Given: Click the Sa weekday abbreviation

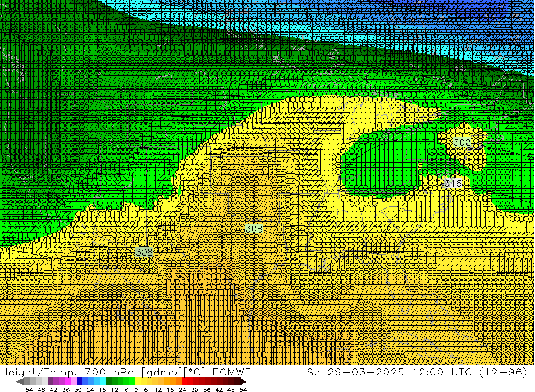Looking at the screenshot, I should tap(313, 372).
